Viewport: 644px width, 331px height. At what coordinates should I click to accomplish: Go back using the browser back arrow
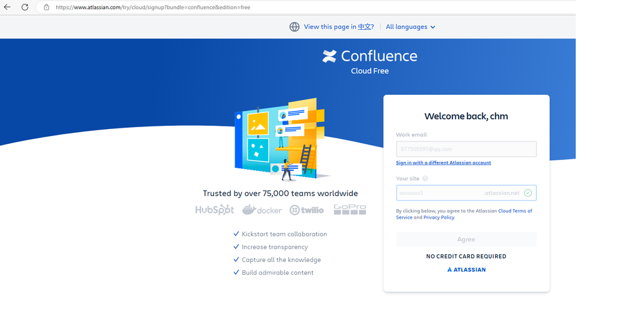[x=7, y=7]
